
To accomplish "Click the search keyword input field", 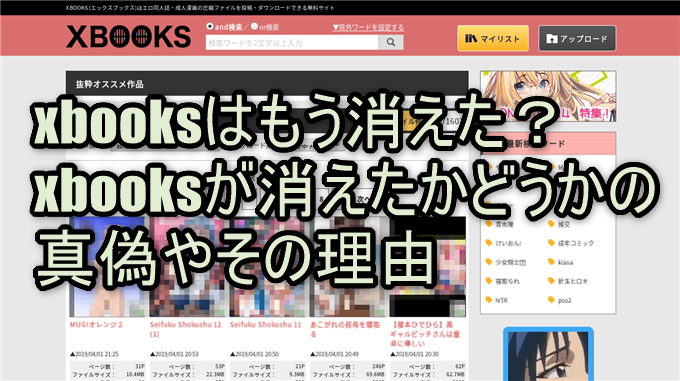I will coord(292,42).
